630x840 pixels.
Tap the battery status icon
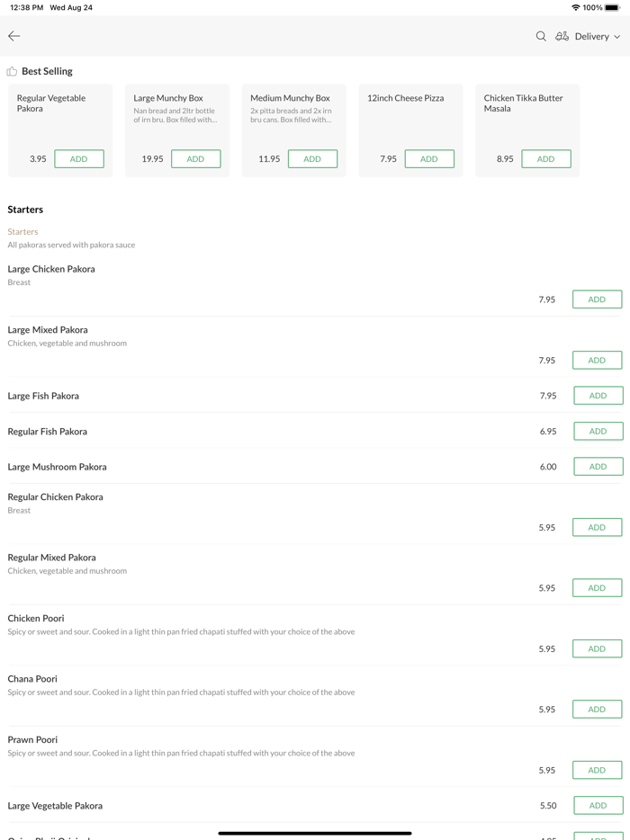612,7
